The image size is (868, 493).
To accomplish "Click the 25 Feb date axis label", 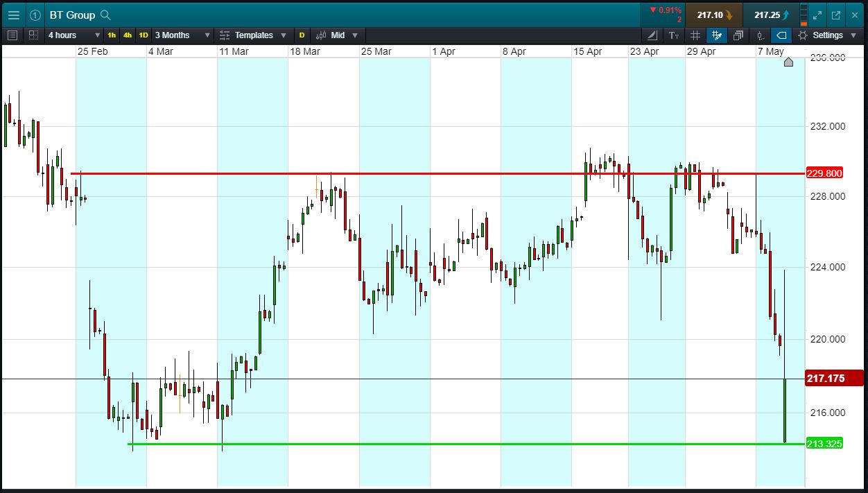I will pyautogui.click(x=92, y=51).
